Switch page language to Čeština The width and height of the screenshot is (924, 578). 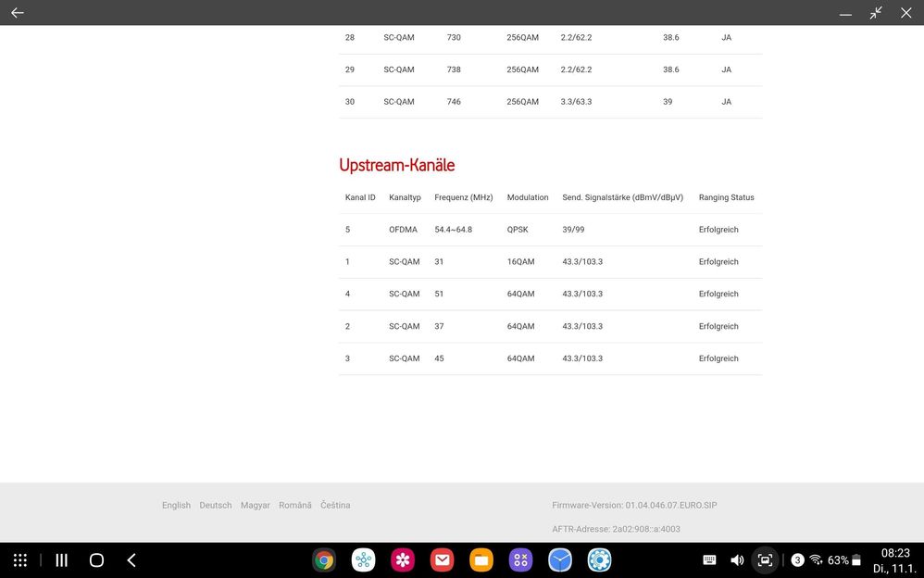(x=335, y=505)
